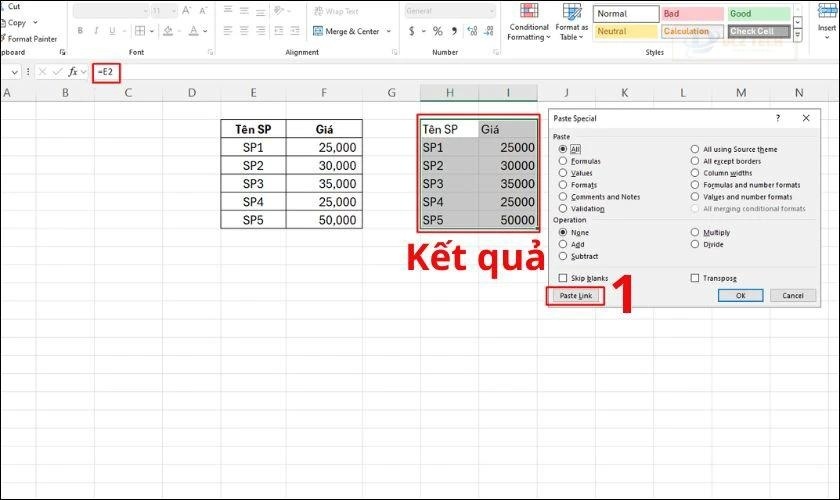Viewport: 840px width, 500px height.
Task: Click the Fill Color bucket icon
Action: tap(168, 31)
